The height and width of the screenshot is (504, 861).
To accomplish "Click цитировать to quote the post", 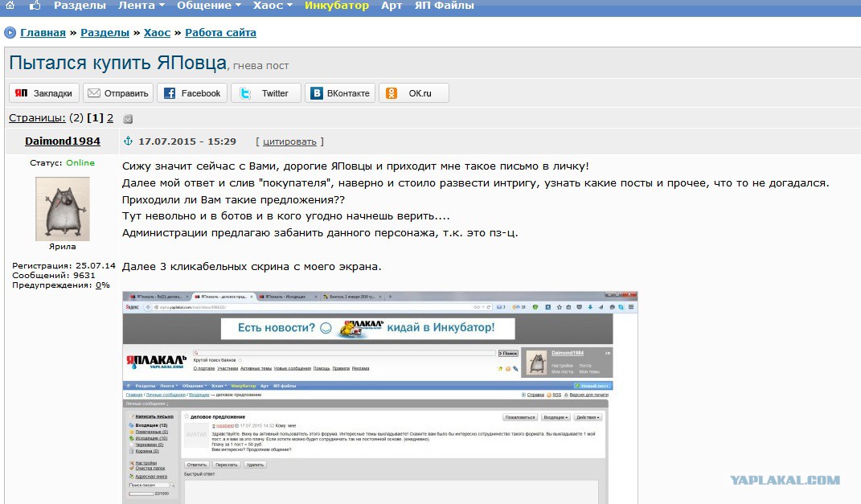I will point(289,141).
